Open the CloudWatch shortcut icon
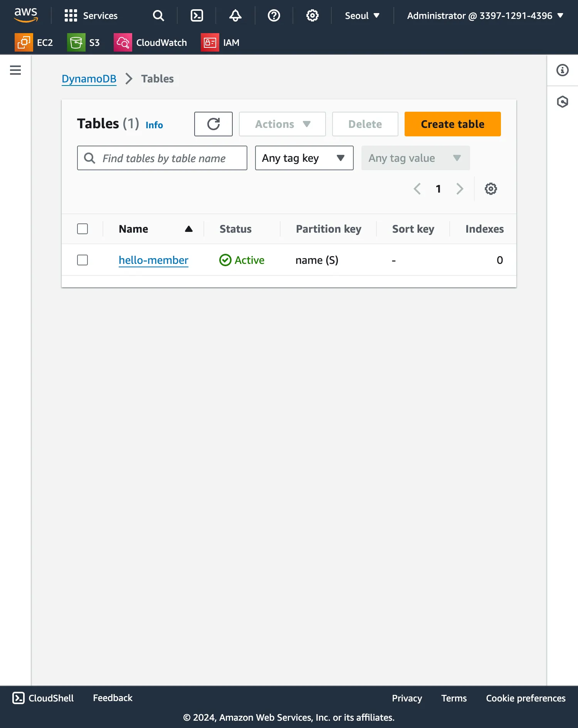 tap(123, 42)
